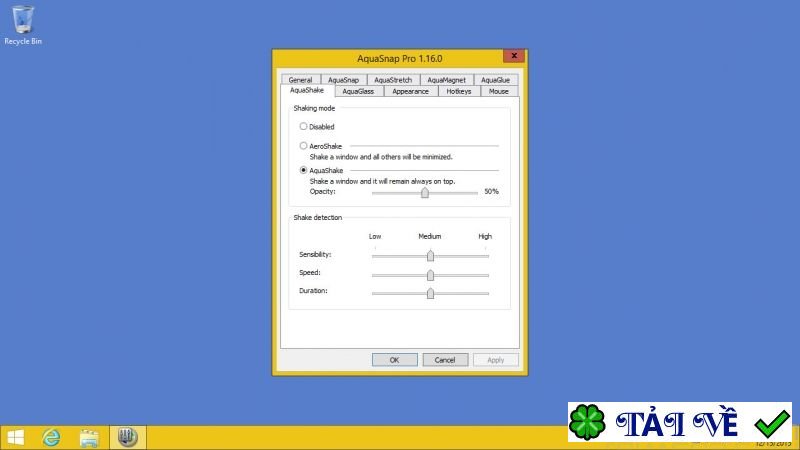Viewport: 800px width, 450px height.
Task: Open the AquaMagnet tab
Action: [x=446, y=80]
